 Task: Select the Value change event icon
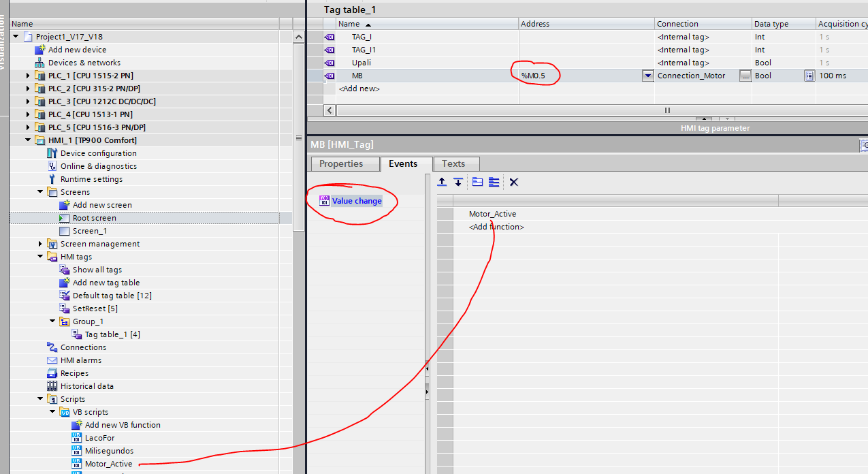pos(325,201)
